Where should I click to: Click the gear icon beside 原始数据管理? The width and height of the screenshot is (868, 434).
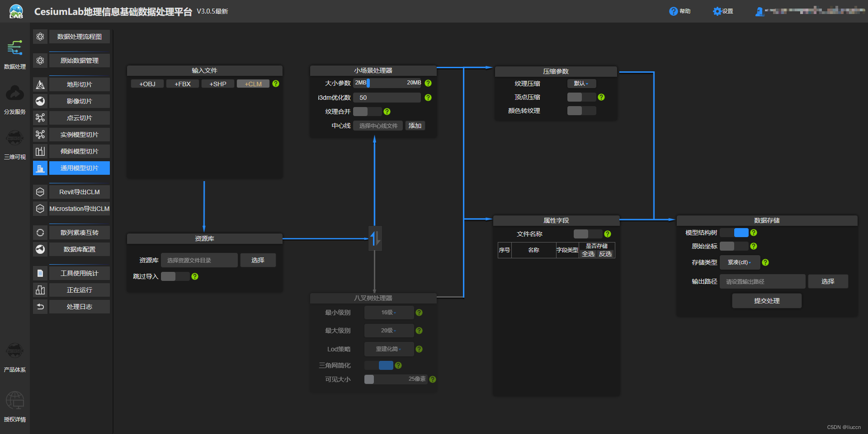tap(40, 61)
